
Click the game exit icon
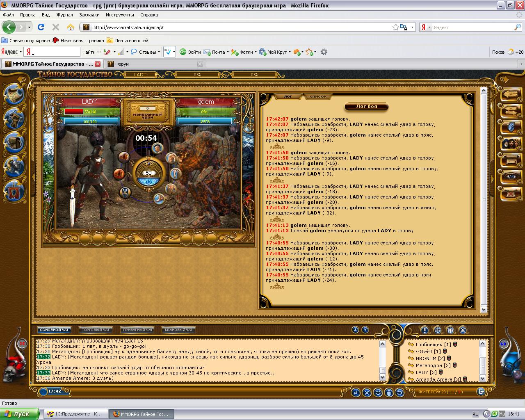click(x=481, y=392)
